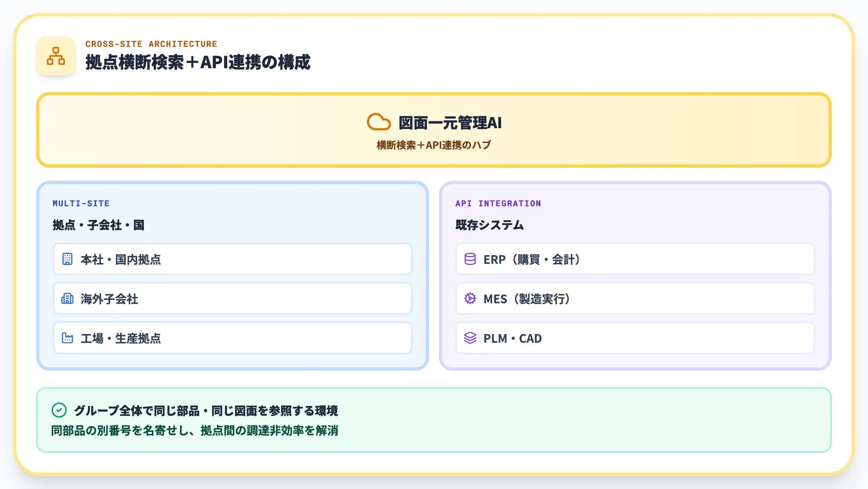Viewport: 868px width, 489px height.
Task: Click the グループ全体で同じ部品 summary text
Action: [x=206, y=411]
